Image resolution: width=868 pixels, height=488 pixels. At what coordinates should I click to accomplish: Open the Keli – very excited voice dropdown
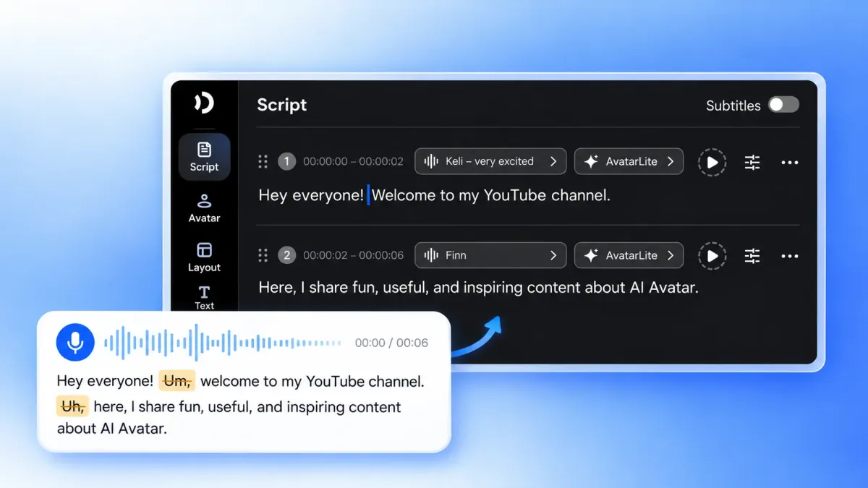click(490, 161)
